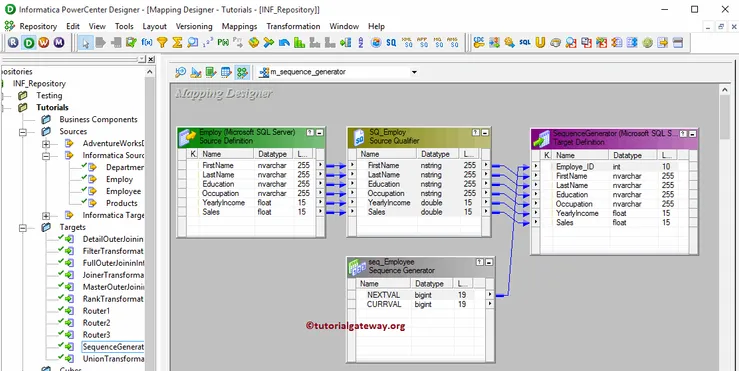The height and width of the screenshot is (371, 739).
Task: Open the Mappings menu
Action: click(239, 26)
